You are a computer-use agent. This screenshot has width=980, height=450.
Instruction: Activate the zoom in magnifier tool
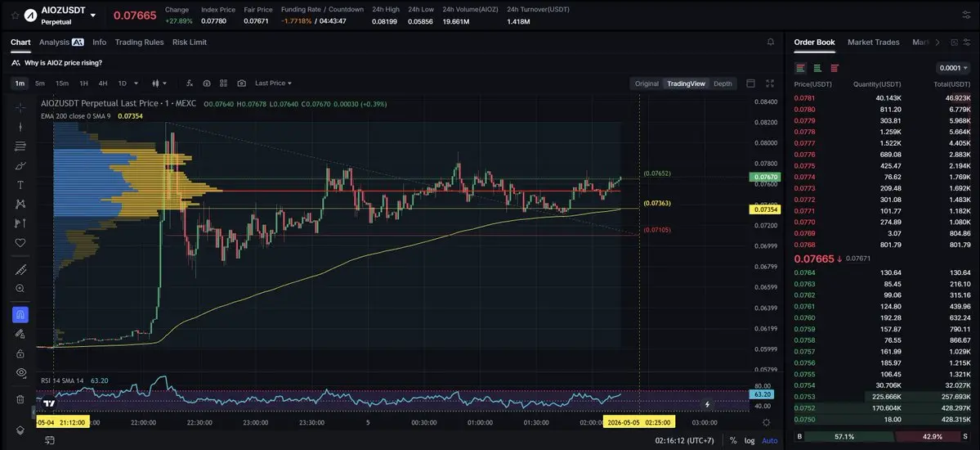tap(20, 289)
